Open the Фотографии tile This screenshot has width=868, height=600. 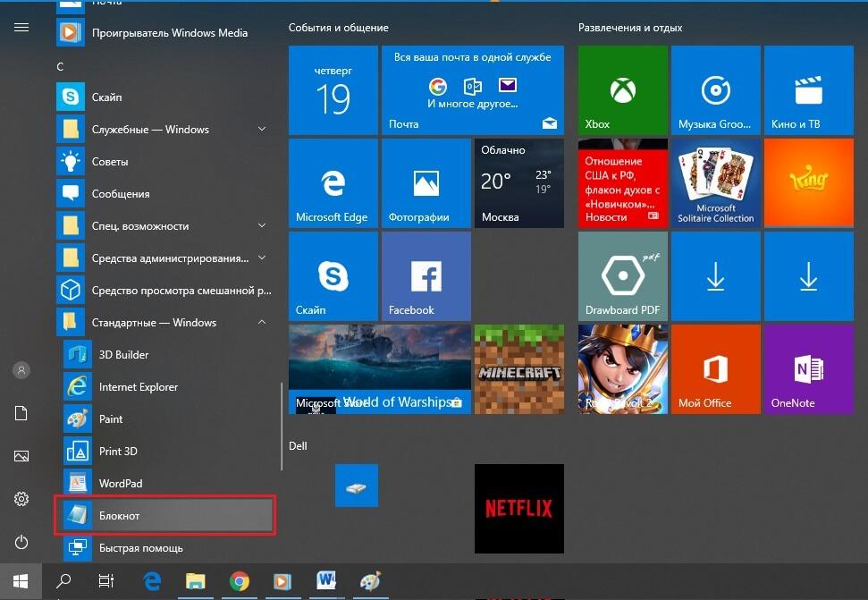(426, 183)
